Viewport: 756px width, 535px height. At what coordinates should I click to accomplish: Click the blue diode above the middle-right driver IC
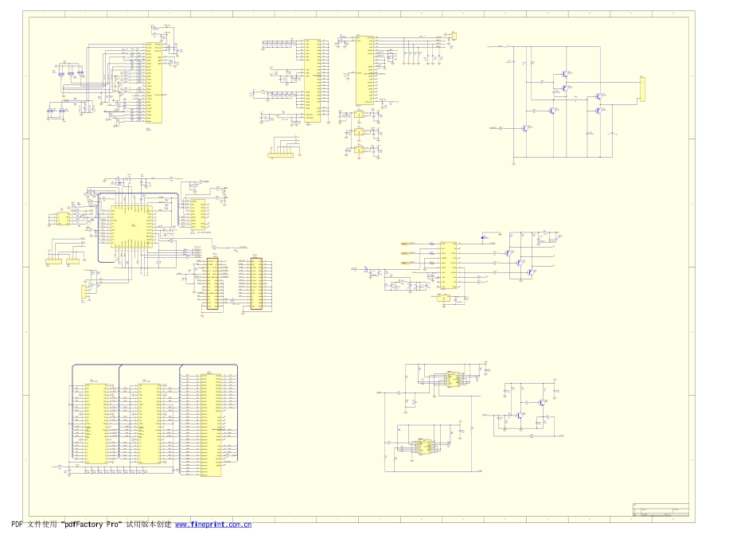(483, 236)
